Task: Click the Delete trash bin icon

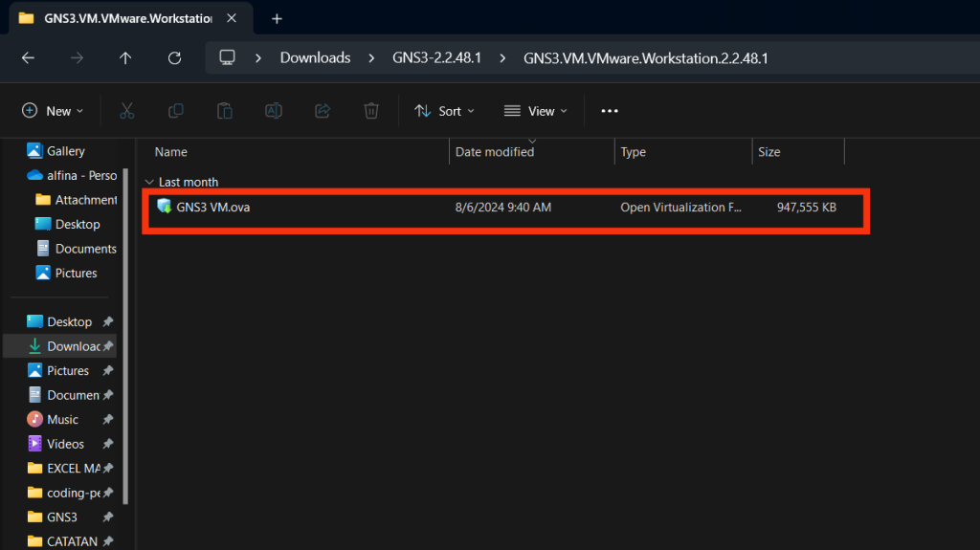Action: pyautogui.click(x=371, y=111)
